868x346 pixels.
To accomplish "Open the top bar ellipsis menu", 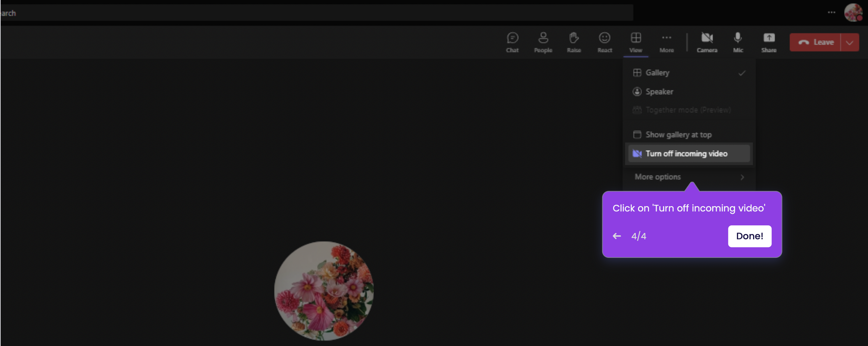I will [831, 13].
